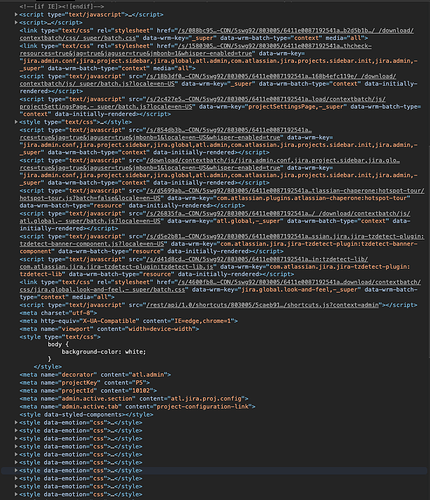Select the meta projectKey element
The height and width of the screenshot is (500, 430).
pyautogui.click(x=85, y=383)
